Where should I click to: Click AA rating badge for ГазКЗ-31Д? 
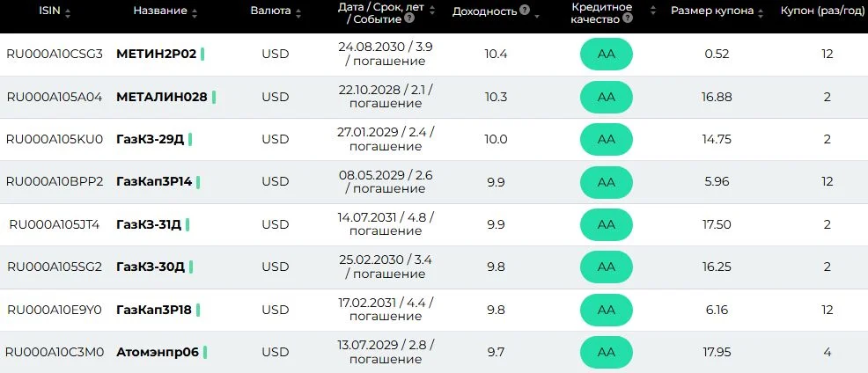pos(607,224)
